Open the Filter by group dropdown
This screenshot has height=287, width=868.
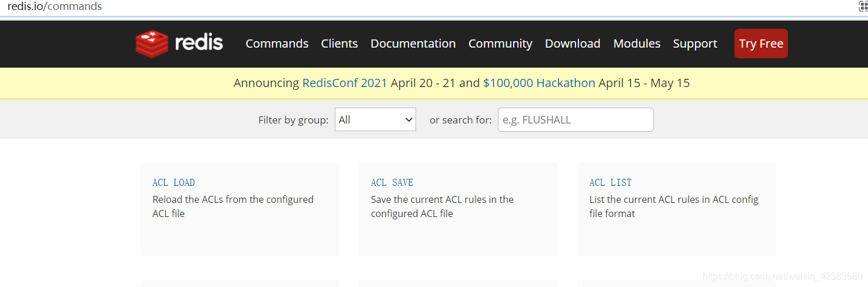pos(375,119)
